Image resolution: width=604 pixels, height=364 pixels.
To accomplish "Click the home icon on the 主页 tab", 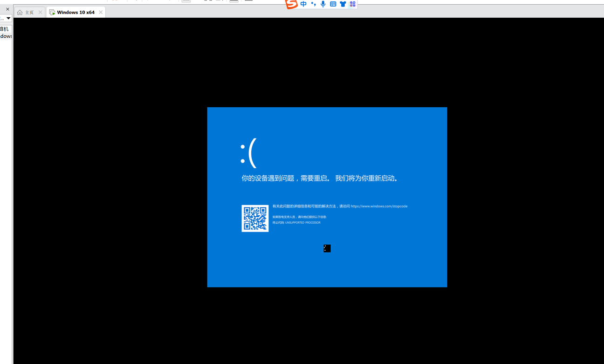I will pos(20,13).
